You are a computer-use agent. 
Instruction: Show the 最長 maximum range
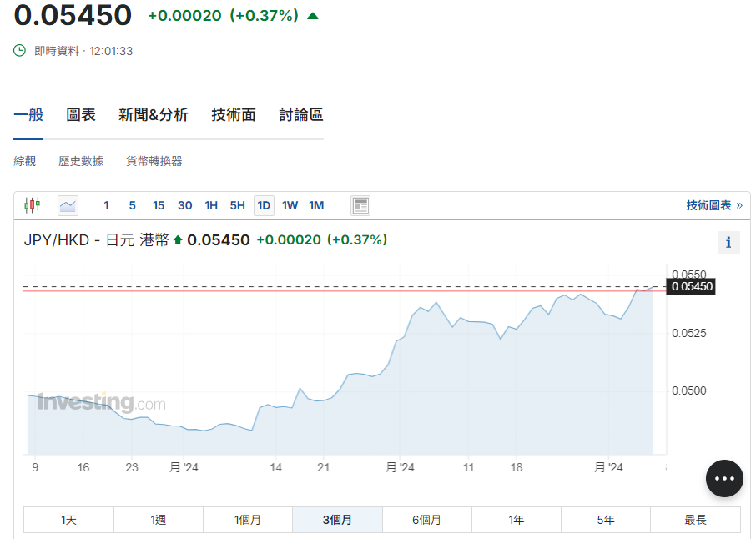pos(695,520)
